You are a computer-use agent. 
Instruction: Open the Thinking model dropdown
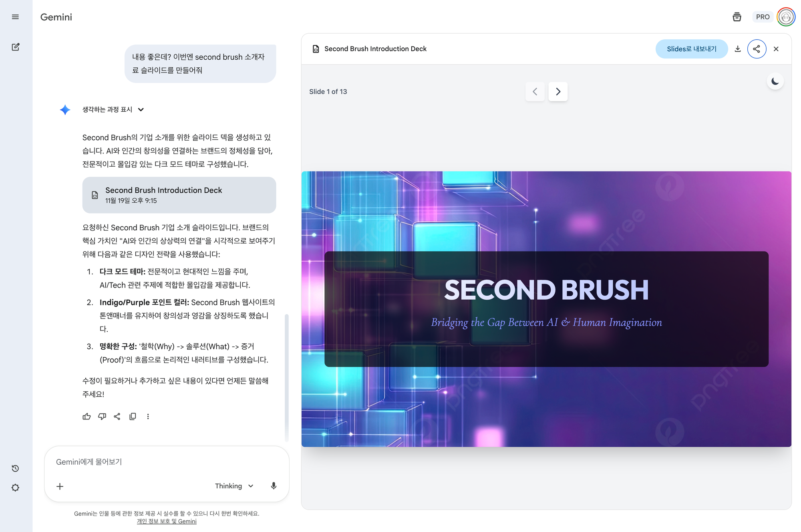pyautogui.click(x=234, y=486)
